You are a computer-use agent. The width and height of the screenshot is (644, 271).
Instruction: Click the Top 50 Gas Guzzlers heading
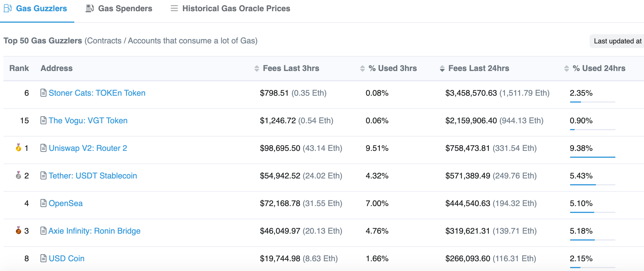tap(43, 41)
